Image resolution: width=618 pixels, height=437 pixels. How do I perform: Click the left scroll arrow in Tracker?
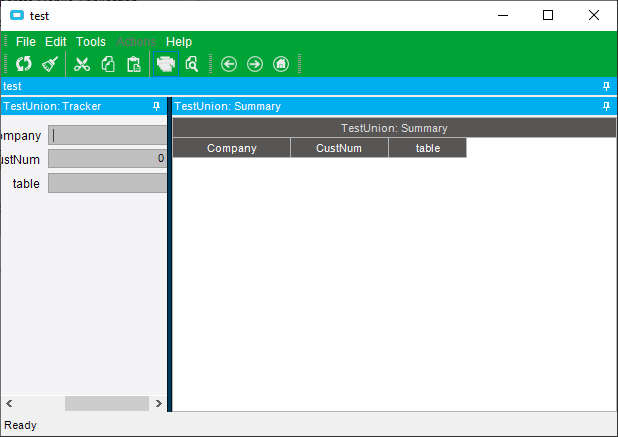[x=9, y=404]
